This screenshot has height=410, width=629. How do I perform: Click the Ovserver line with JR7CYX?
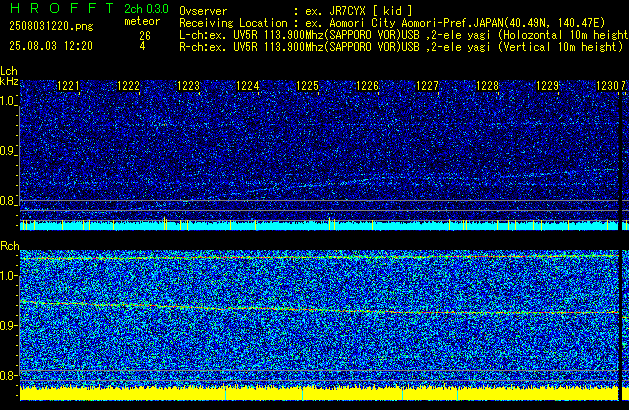pyautogui.click(x=296, y=11)
